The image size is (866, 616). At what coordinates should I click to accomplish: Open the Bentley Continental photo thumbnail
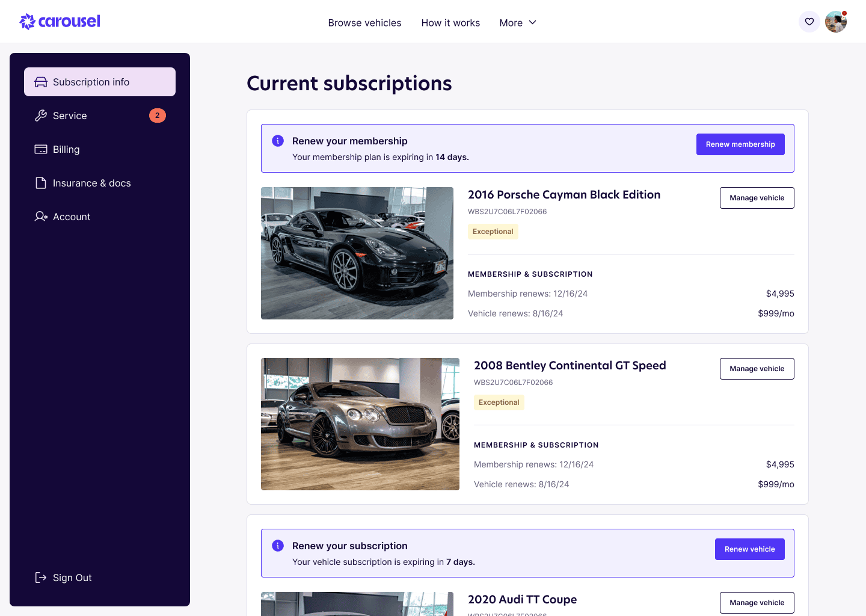click(360, 424)
